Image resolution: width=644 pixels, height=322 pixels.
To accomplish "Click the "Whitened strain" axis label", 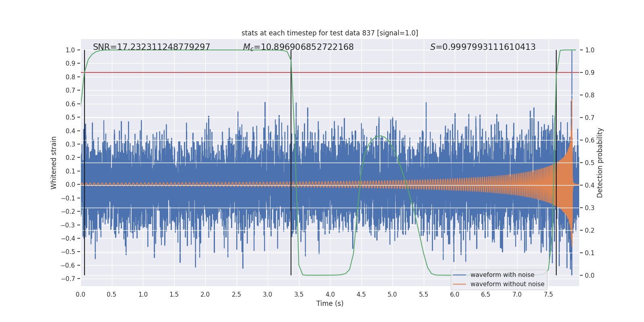I will pyautogui.click(x=54, y=163).
